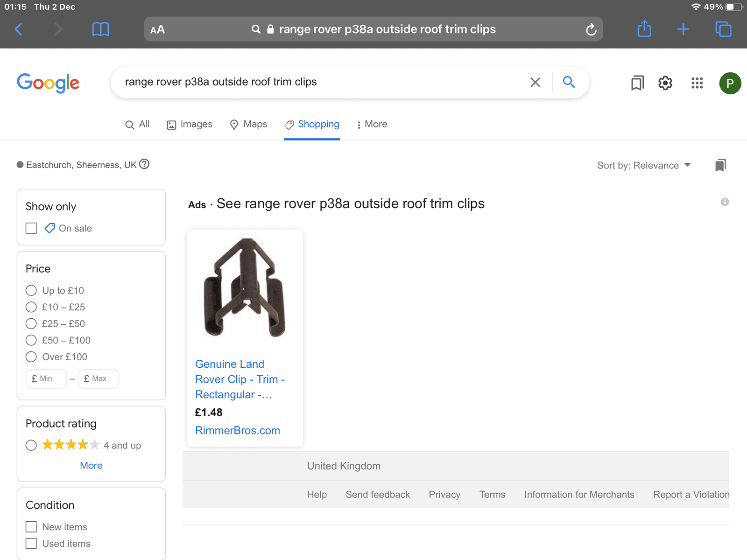Open the trim clip product image
The image size is (747, 560).
coord(245,287)
